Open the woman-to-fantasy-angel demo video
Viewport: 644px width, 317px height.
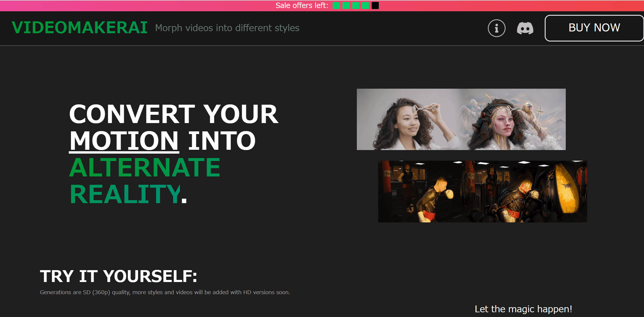[x=461, y=119]
